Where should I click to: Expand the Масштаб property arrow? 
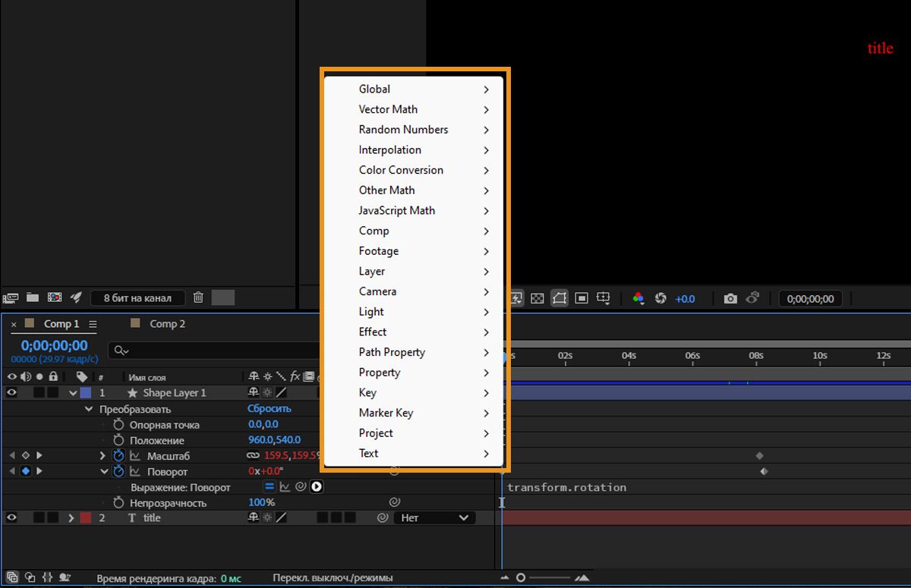click(x=101, y=455)
